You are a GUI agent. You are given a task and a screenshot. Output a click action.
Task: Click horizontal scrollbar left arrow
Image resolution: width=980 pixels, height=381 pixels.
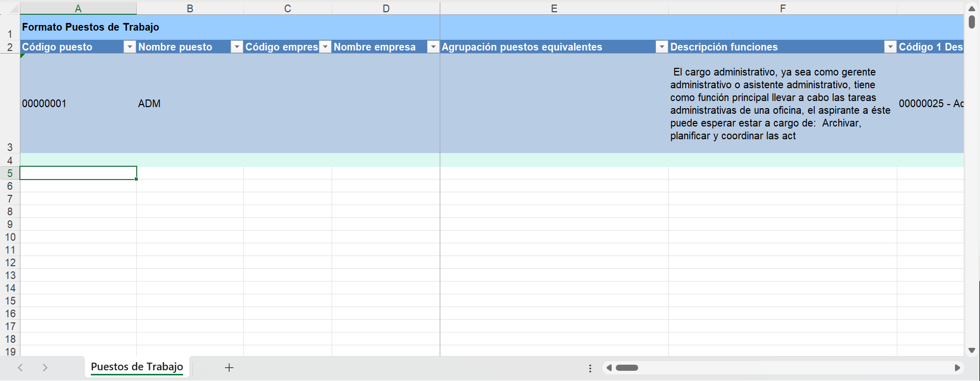click(609, 368)
